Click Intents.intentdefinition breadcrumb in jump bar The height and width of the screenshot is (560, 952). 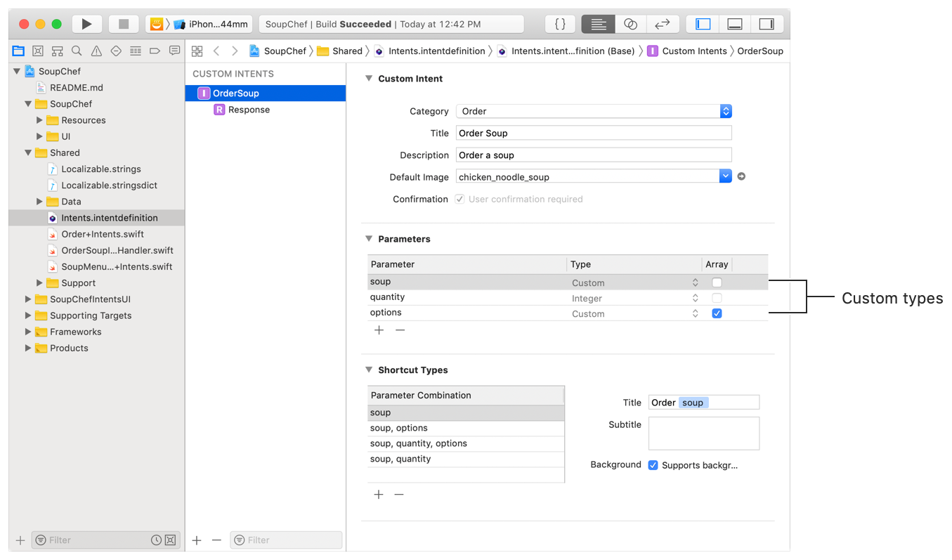(x=429, y=51)
